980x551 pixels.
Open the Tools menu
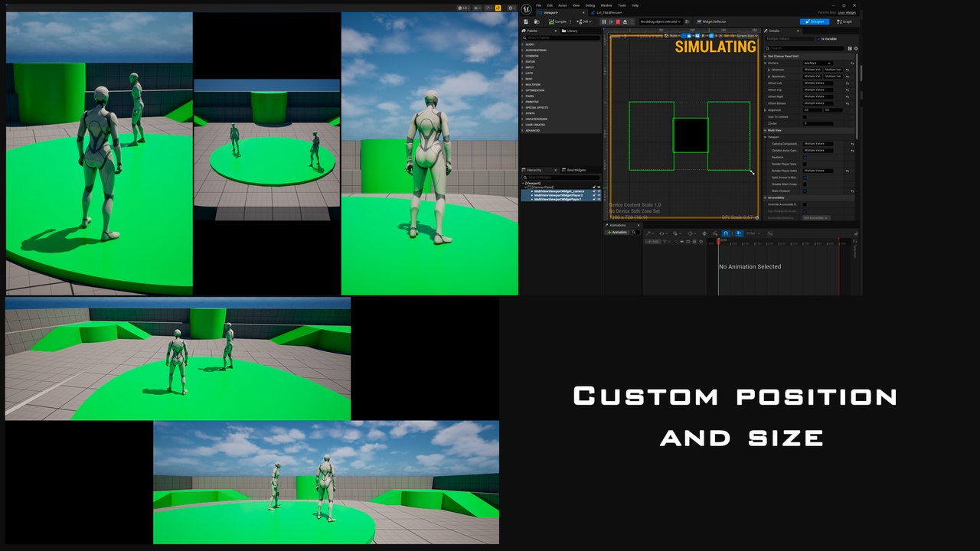pyautogui.click(x=622, y=5)
